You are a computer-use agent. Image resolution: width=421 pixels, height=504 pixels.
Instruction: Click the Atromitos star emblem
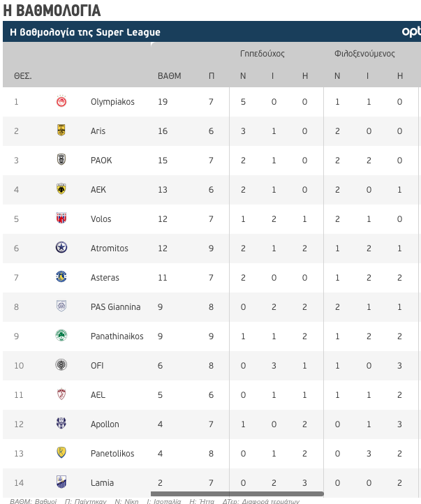click(61, 248)
